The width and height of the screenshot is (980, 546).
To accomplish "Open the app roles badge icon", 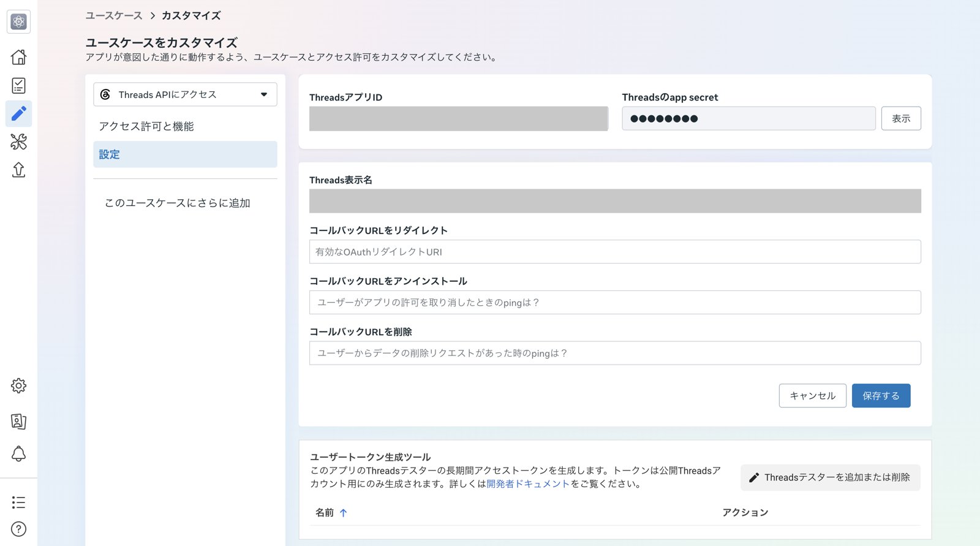I will click(x=18, y=421).
